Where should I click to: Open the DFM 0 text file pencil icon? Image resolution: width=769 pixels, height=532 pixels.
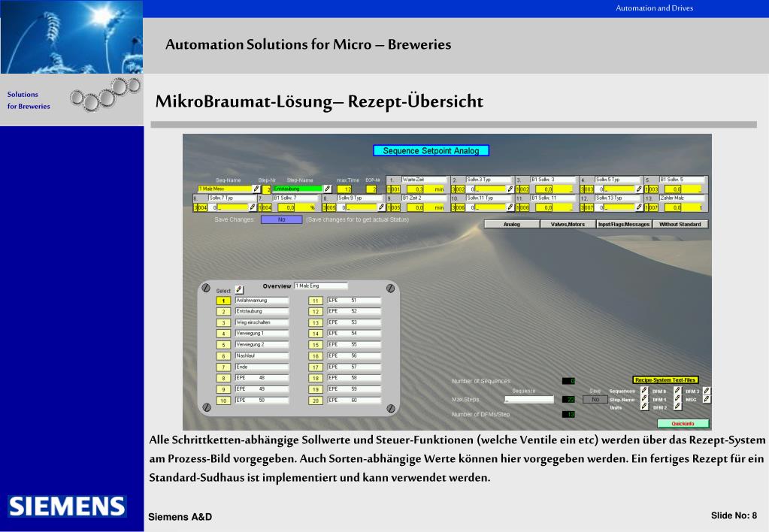click(677, 391)
